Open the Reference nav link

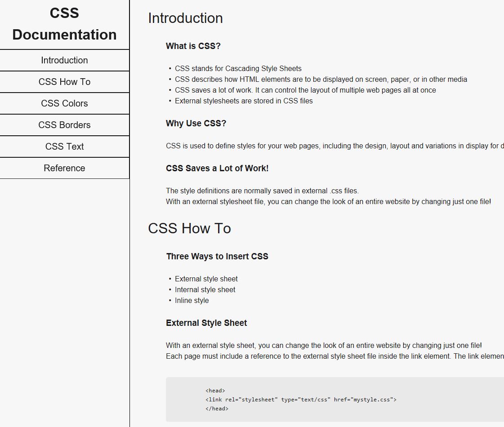pyautogui.click(x=64, y=168)
